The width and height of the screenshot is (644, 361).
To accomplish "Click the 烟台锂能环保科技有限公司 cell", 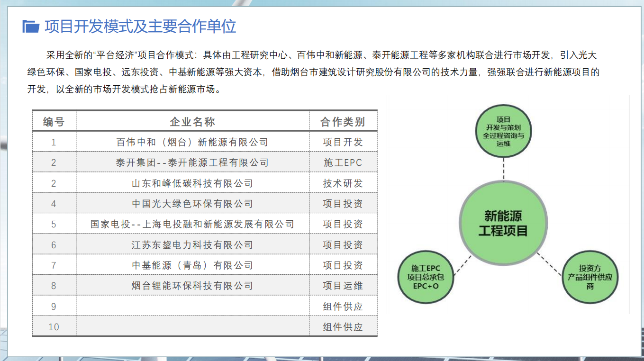I will (192, 286).
